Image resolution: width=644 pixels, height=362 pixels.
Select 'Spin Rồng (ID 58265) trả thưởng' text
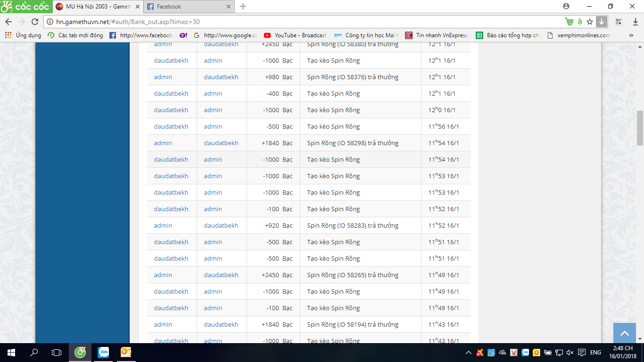click(353, 275)
